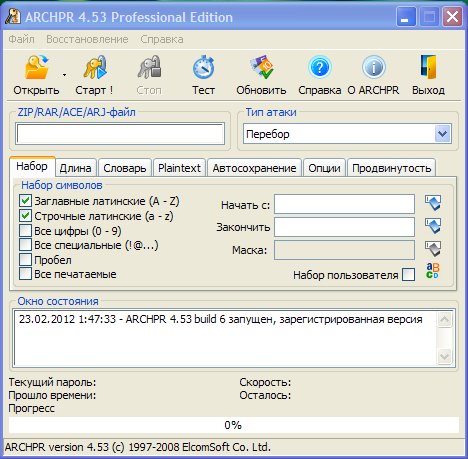Toggle the Набор пользователя checkbox
The image size is (468, 459).
point(409,275)
